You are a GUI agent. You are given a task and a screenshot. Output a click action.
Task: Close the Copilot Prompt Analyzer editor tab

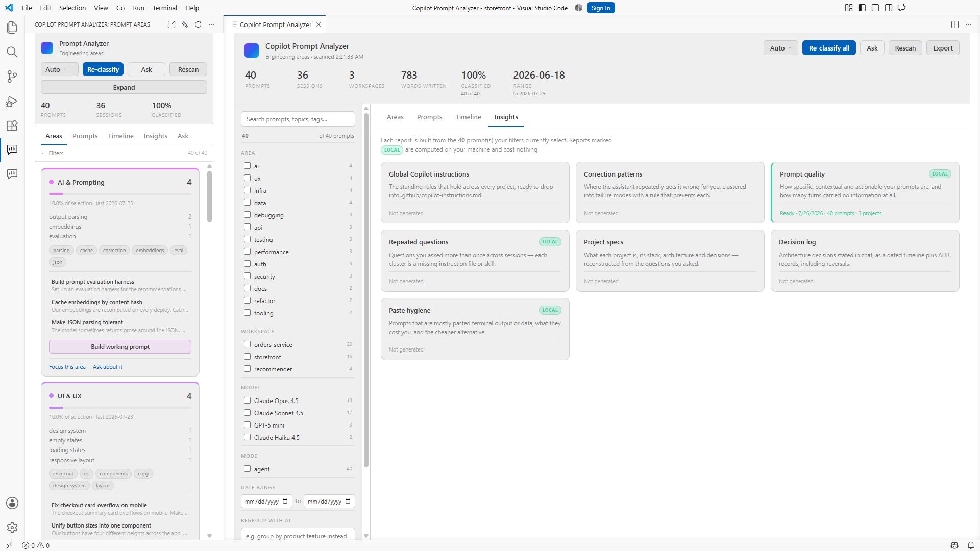tap(318, 24)
